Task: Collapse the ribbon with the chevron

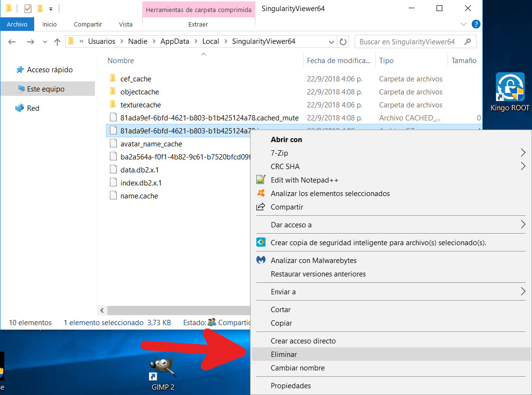Action: coord(464,24)
